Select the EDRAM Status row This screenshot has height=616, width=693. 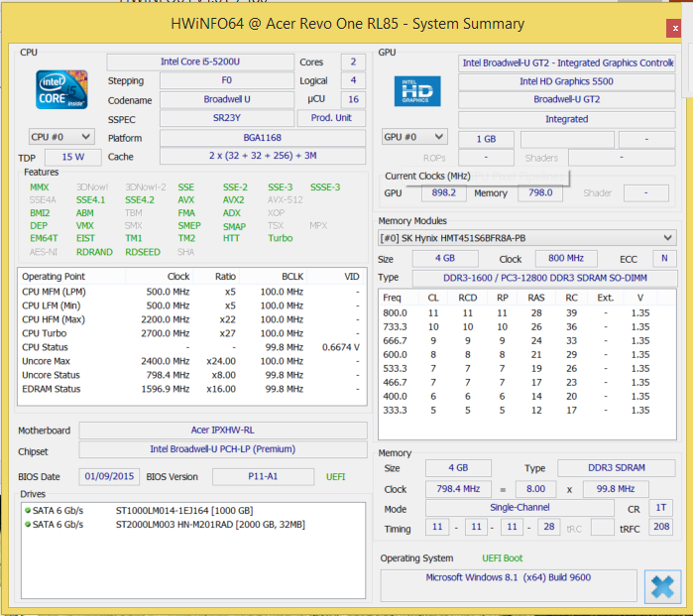191,389
